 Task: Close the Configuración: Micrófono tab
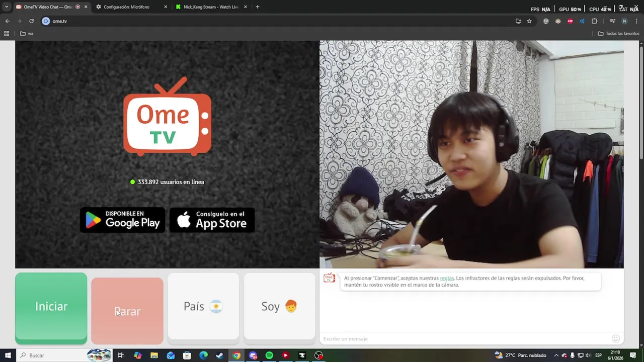pos(166,7)
